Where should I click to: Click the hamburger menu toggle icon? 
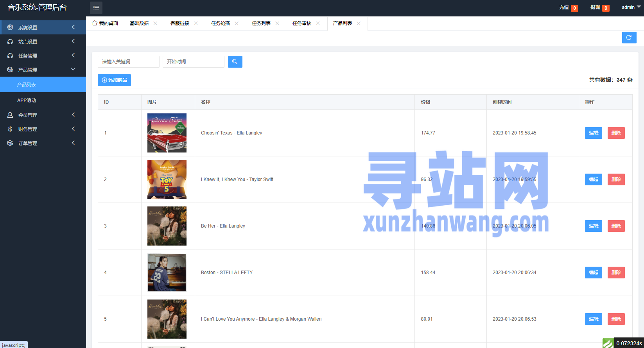96,8
